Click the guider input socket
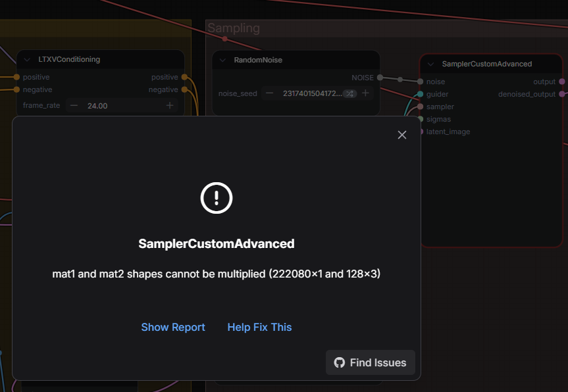 pos(420,94)
